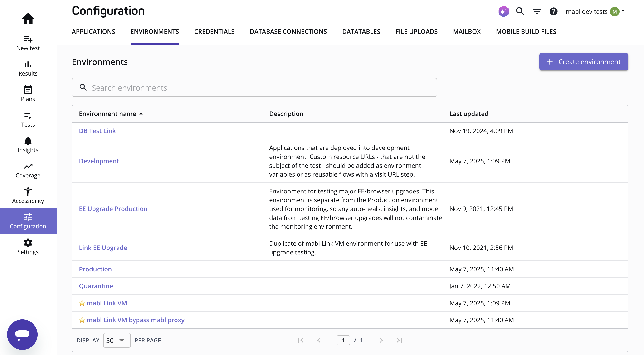Click the mabl search magnifier icon
Screen dimensions: 644x355
(520, 11)
